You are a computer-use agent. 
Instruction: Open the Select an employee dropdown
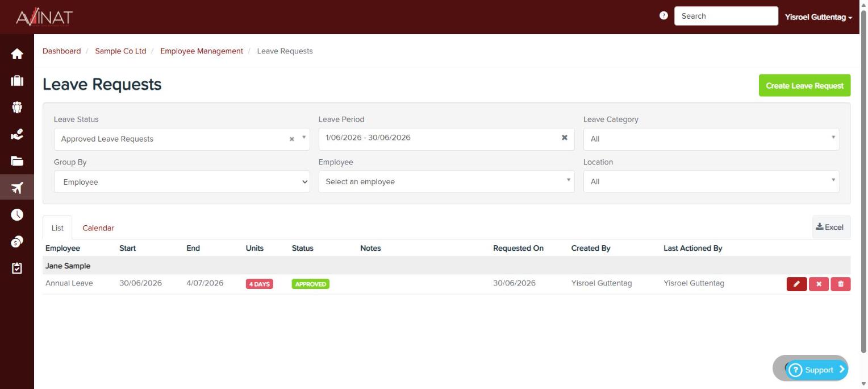(x=446, y=181)
